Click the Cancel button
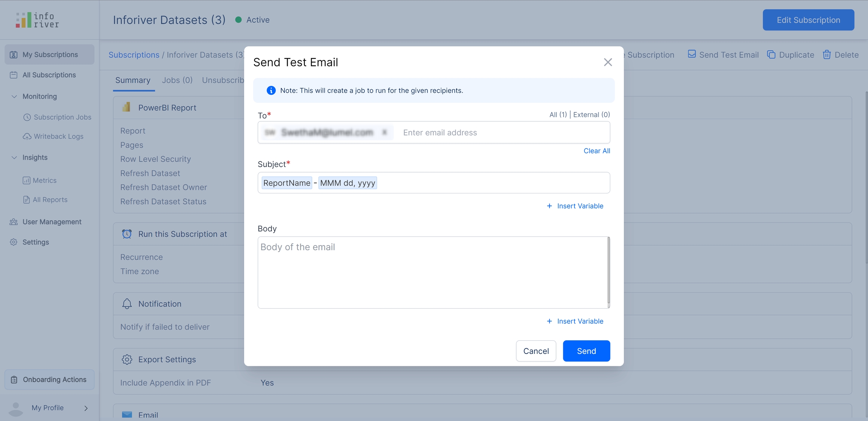 coord(536,351)
